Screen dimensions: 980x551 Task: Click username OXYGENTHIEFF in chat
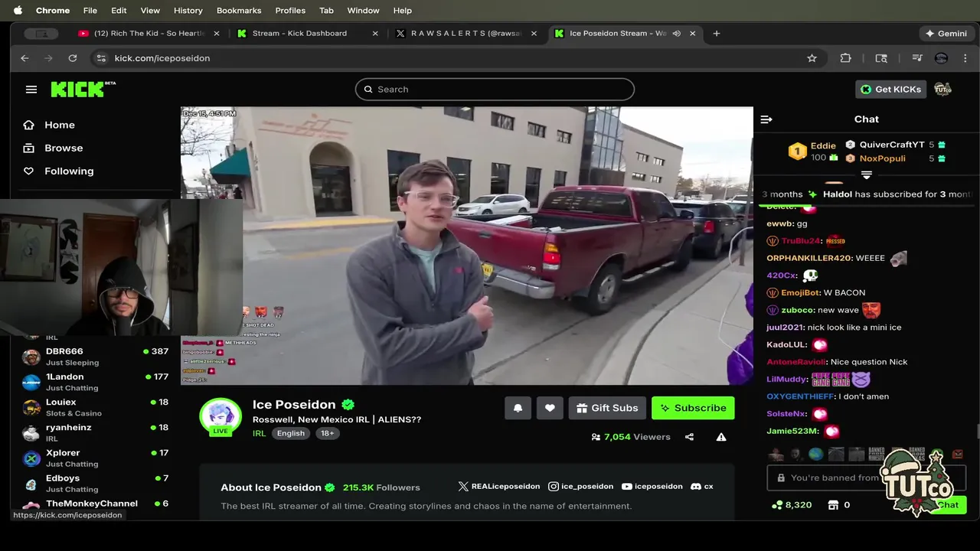[x=800, y=396]
